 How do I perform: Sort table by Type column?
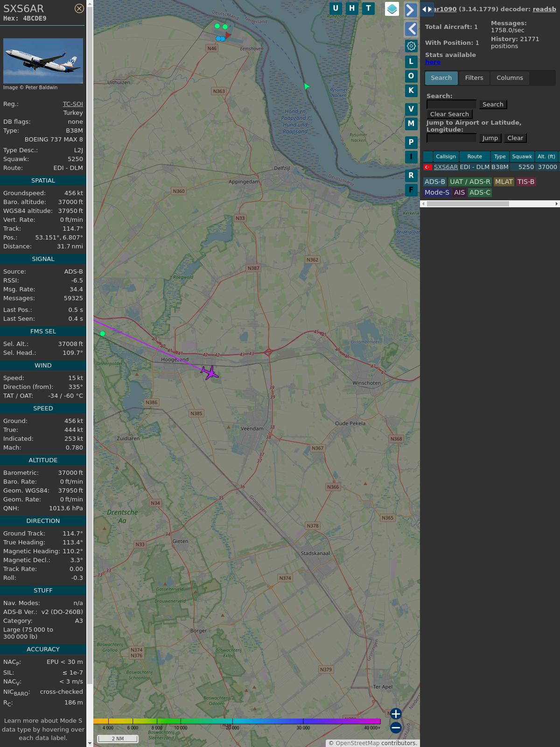500,157
